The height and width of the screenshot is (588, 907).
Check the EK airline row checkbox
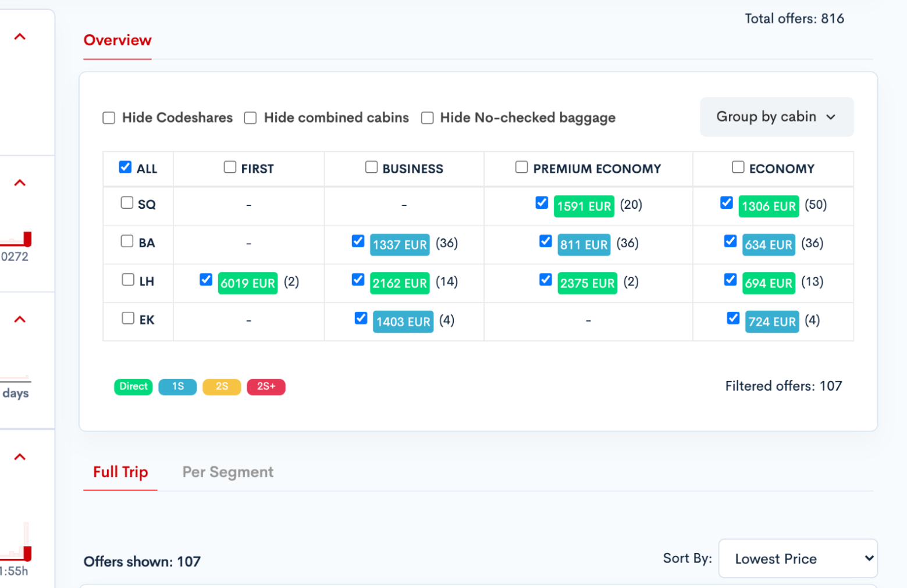click(x=128, y=318)
